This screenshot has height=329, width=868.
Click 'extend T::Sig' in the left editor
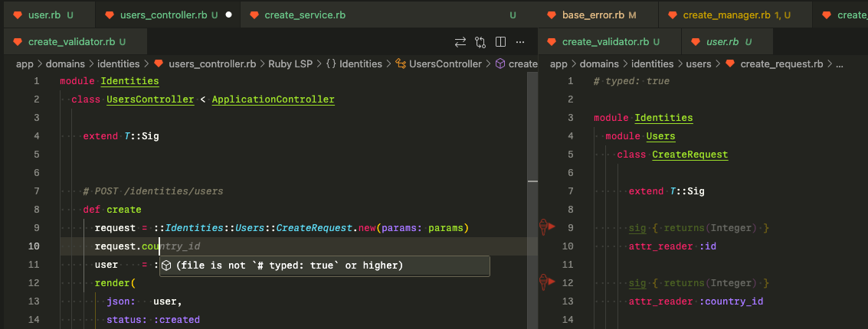[121, 136]
